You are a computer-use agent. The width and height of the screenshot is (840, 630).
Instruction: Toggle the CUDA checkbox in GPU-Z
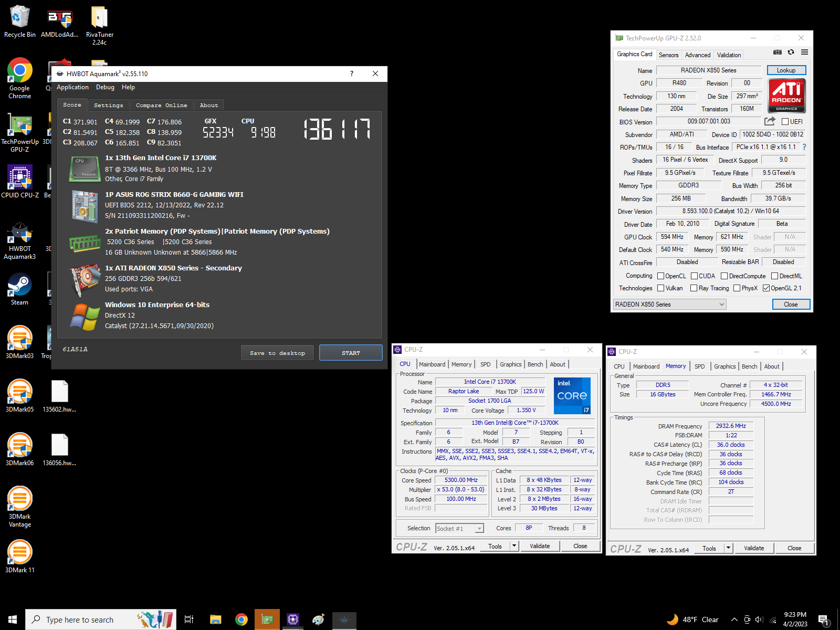pyautogui.click(x=694, y=276)
